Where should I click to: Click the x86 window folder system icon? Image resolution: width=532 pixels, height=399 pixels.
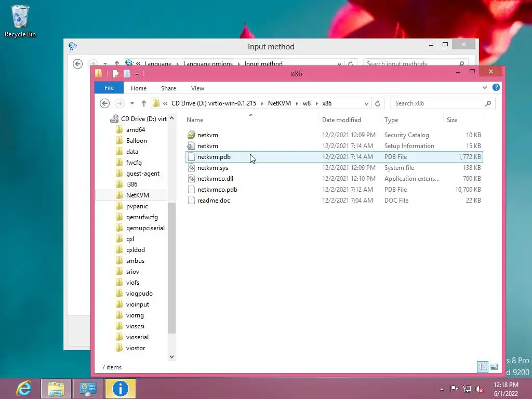click(98, 73)
